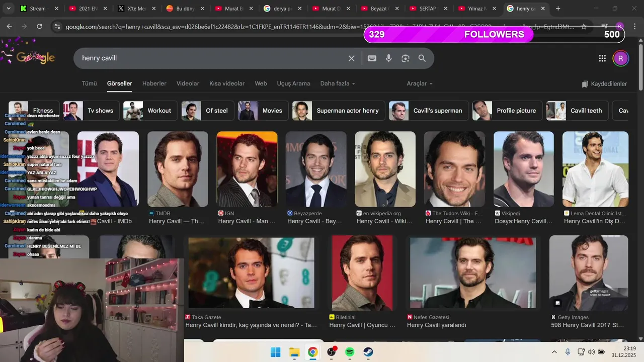Bookmark this page with the star icon
The width and height of the screenshot is (644, 362).
pos(584,27)
